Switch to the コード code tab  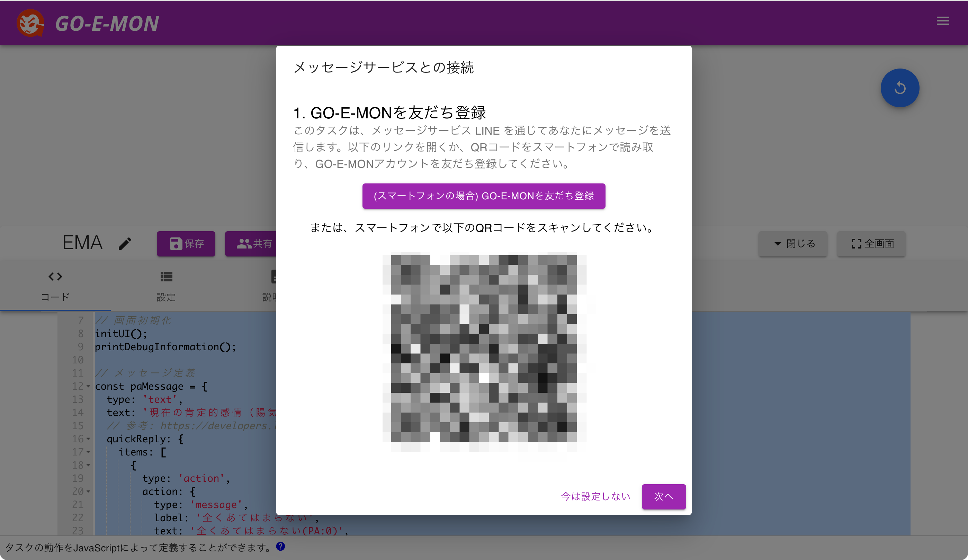55,286
